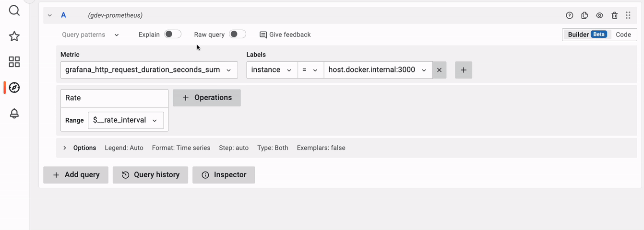Enable the Raw query switch

click(x=238, y=34)
